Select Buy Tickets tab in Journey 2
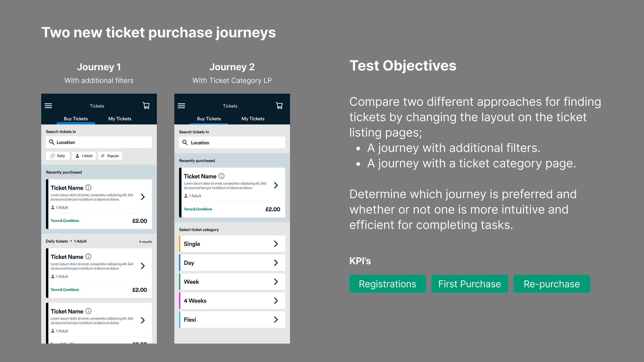The width and height of the screenshot is (644, 362). [x=209, y=119]
